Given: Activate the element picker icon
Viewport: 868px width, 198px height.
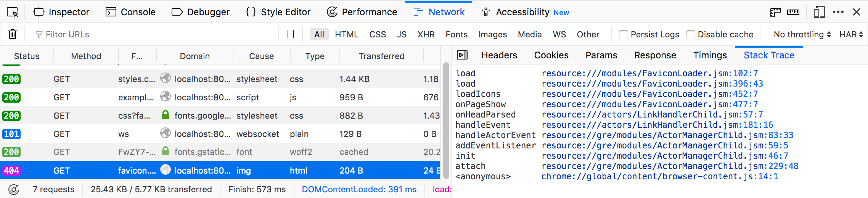Looking at the screenshot, I should (13, 12).
